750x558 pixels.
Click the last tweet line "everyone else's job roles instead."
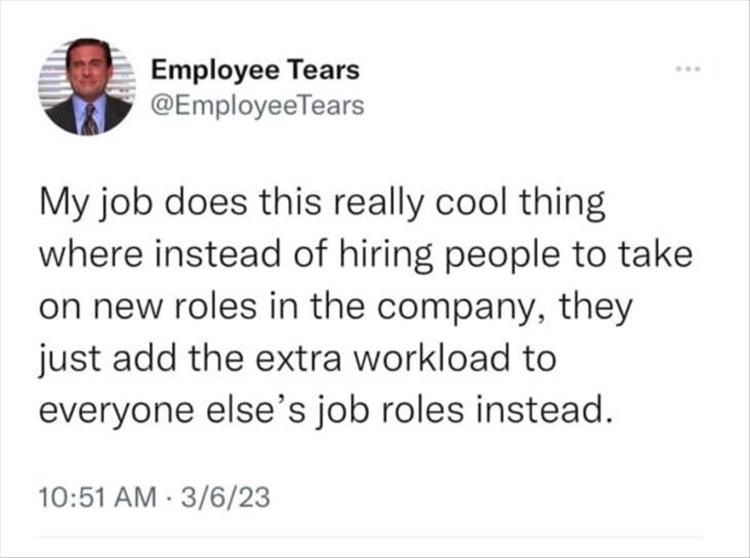(x=323, y=409)
